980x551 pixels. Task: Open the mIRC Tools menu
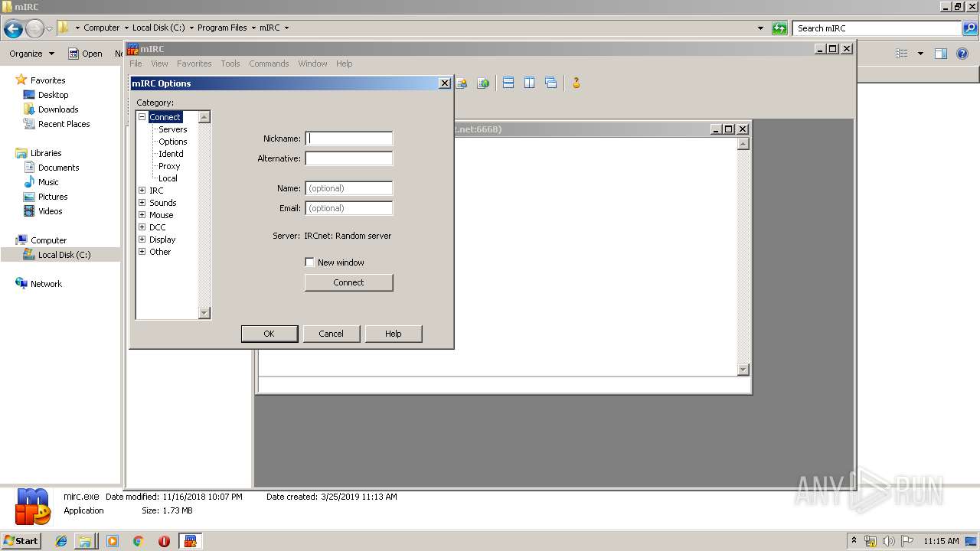[230, 64]
